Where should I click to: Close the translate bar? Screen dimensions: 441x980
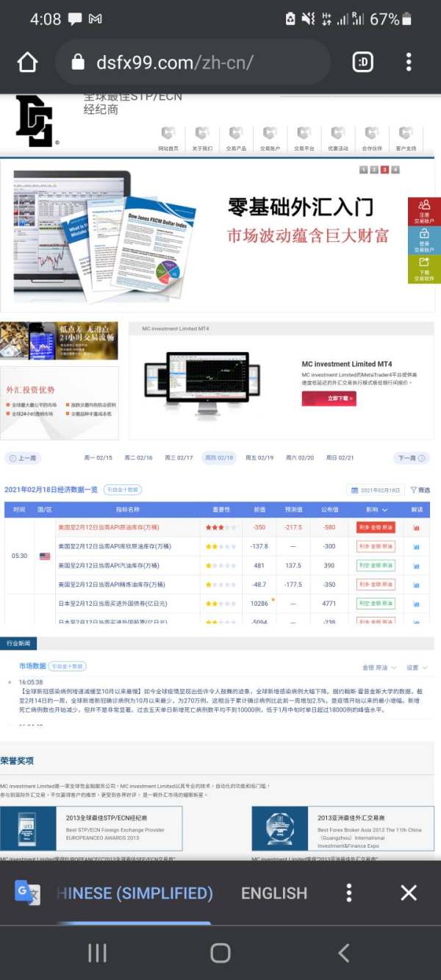[409, 893]
